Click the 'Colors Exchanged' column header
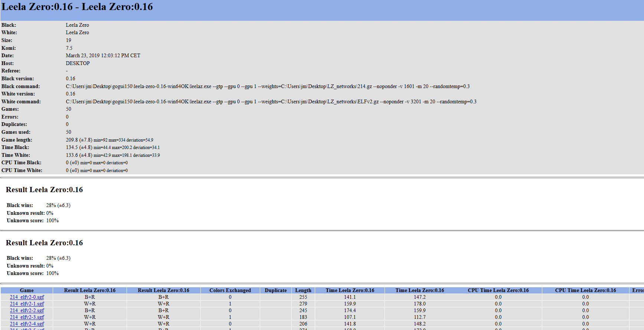 pos(230,290)
